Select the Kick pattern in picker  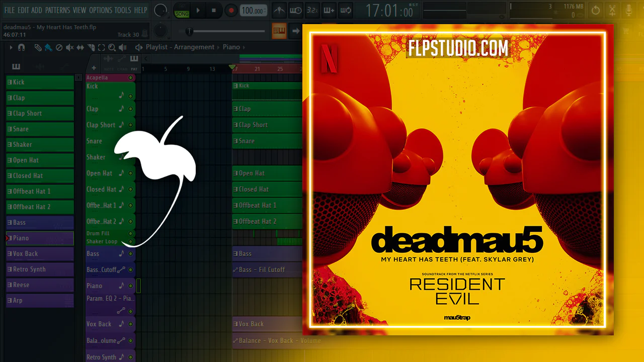click(40, 82)
